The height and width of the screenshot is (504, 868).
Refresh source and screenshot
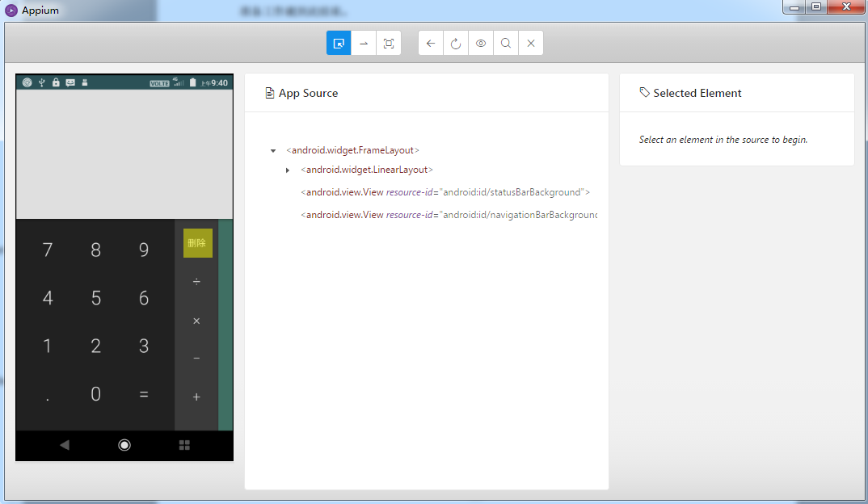pos(456,43)
